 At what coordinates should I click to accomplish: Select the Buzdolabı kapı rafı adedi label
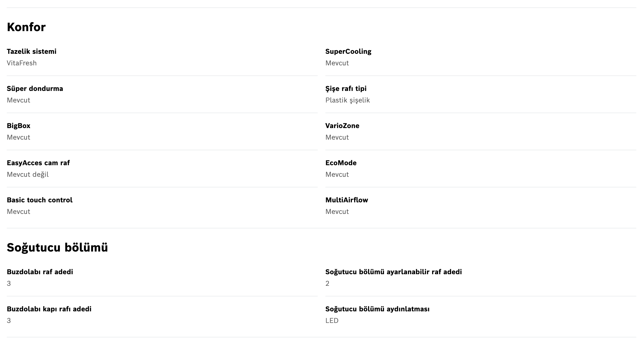(x=49, y=309)
